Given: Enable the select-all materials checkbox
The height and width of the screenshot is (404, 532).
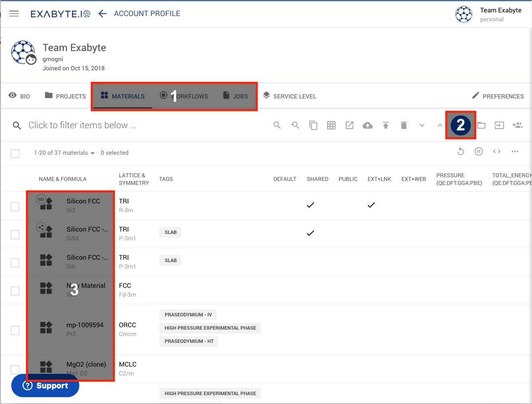Looking at the screenshot, I should pyautogui.click(x=15, y=153).
